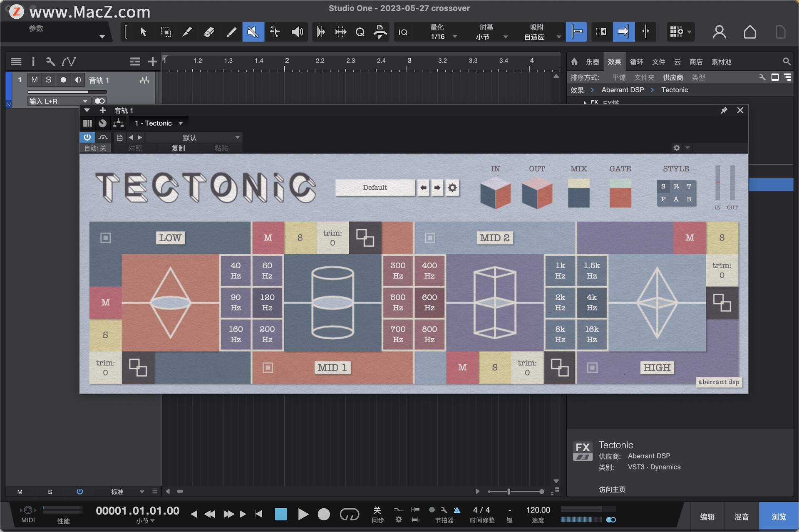Open the MIDI monitor icon at bottom left
799x532 pixels.
pos(27,510)
